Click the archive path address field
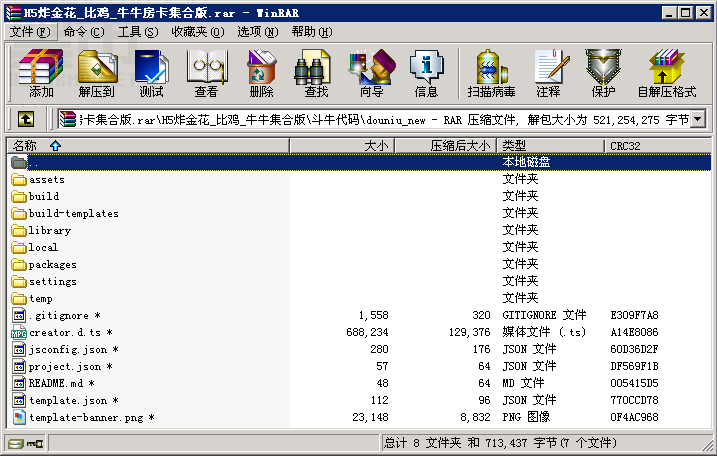The image size is (717, 456). click(x=375, y=120)
